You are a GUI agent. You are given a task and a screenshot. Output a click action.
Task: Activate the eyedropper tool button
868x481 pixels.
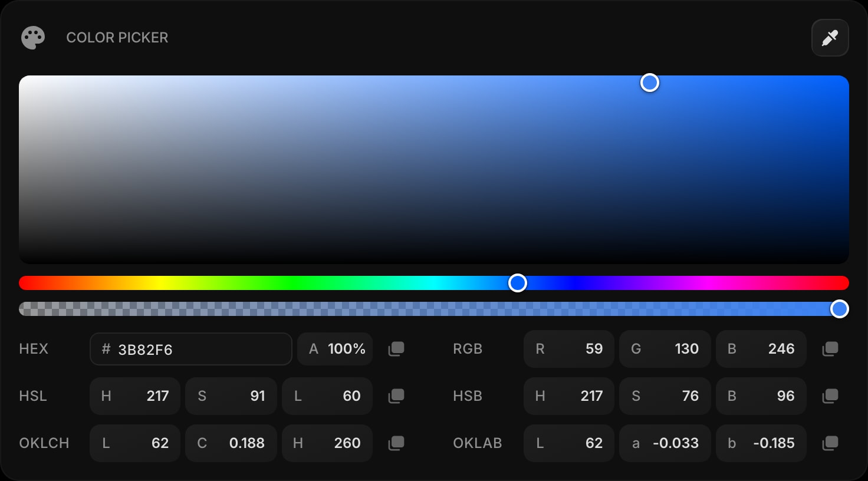coord(830,38)
